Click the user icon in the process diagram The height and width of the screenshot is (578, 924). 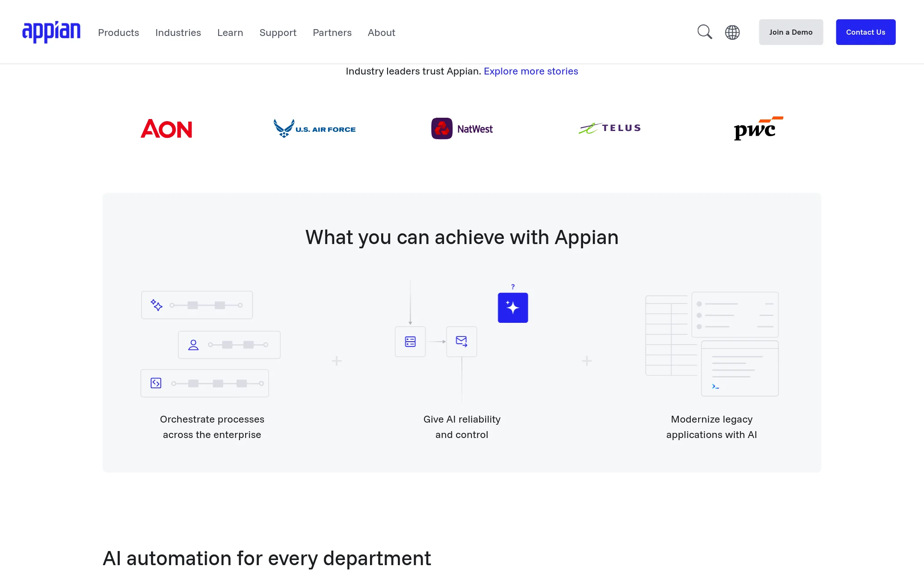[193, 345]
